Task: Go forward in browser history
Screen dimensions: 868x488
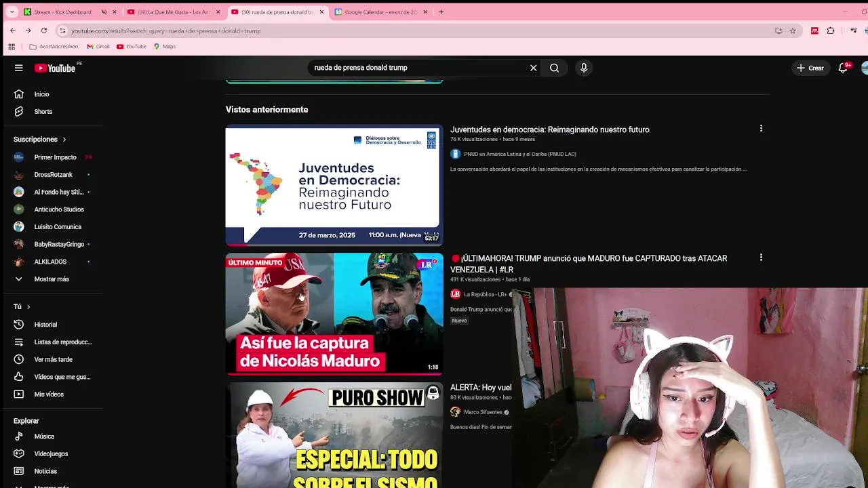Action: pos(28,30)
